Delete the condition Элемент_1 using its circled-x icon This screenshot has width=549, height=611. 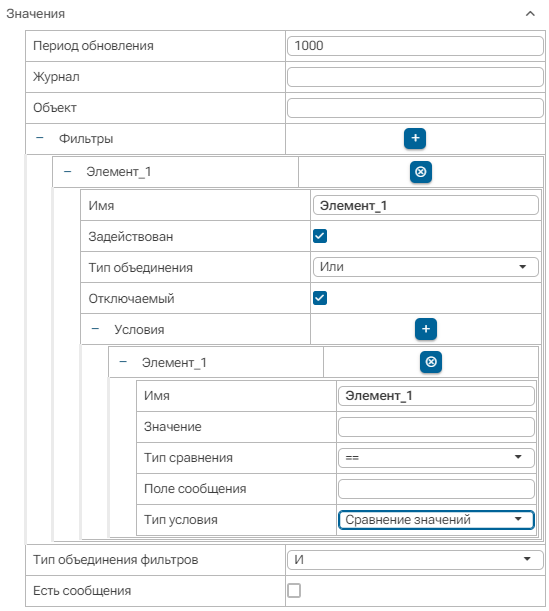tap(431, 362)
